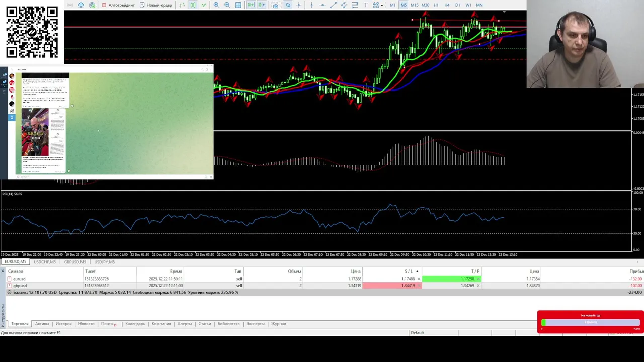Click the donation progress bar widget
The image size is (644, 362).
point(590,322)
